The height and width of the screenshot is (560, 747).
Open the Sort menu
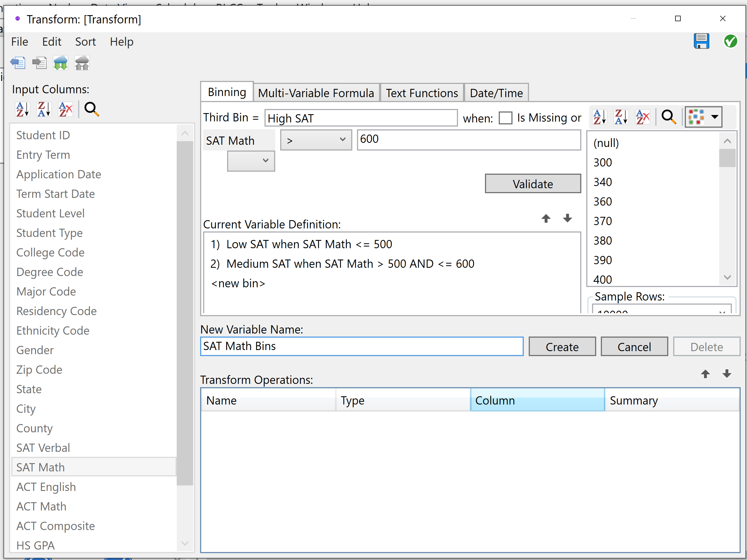pos(85,42)
